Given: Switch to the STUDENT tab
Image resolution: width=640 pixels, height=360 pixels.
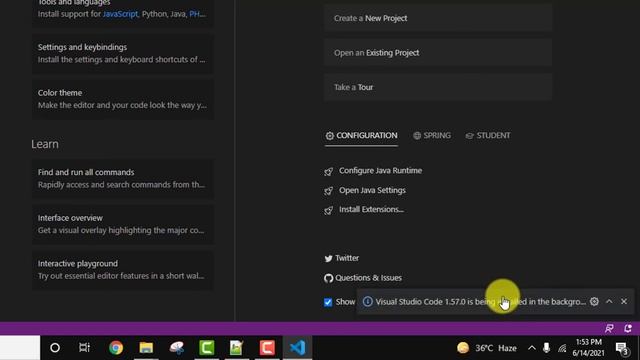Looking at the screenshot, I should click(488, 136).
